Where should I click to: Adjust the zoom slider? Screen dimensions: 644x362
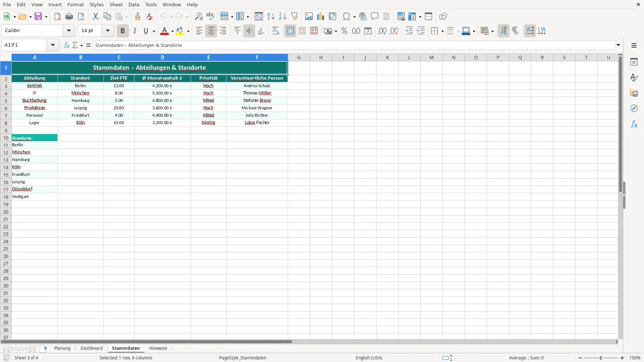tap(601, 358)
